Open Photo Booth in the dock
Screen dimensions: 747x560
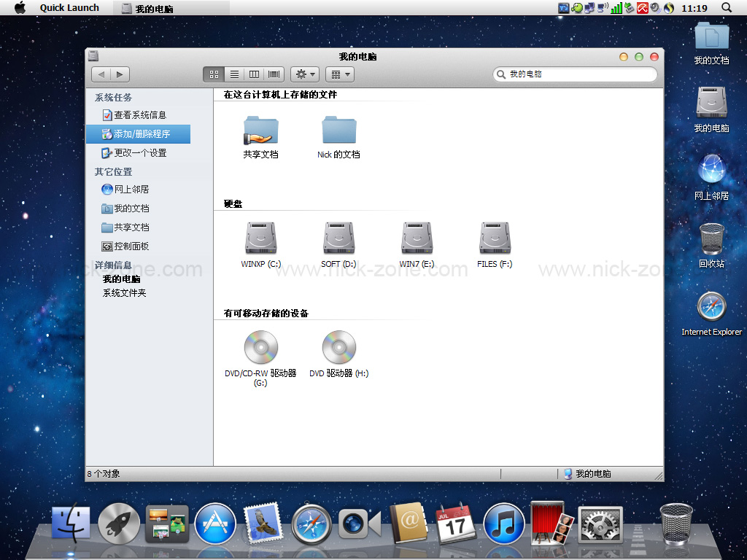click(x=551, y=523)
